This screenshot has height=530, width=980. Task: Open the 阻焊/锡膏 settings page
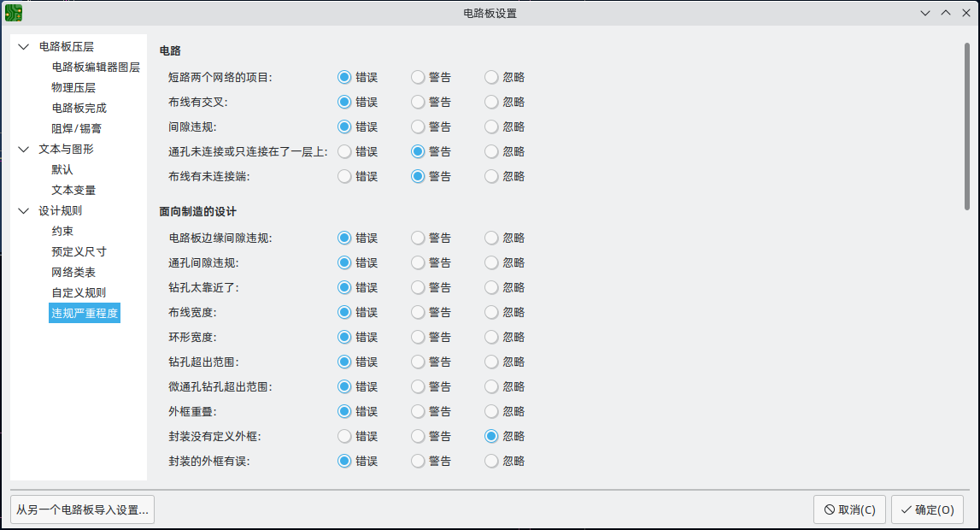pos(77,129)
